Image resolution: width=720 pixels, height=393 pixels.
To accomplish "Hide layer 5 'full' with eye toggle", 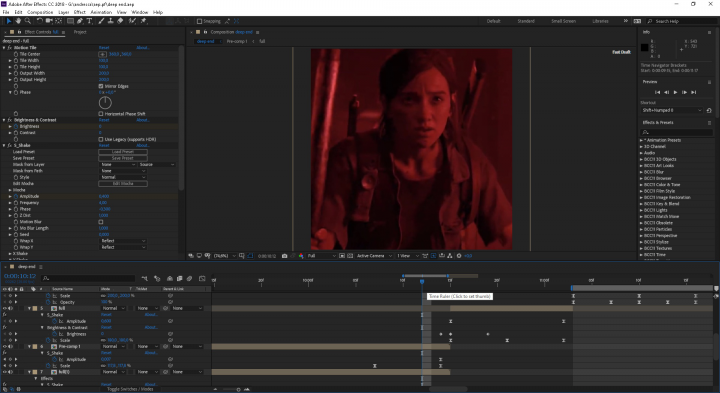I will tap(5, 309).
